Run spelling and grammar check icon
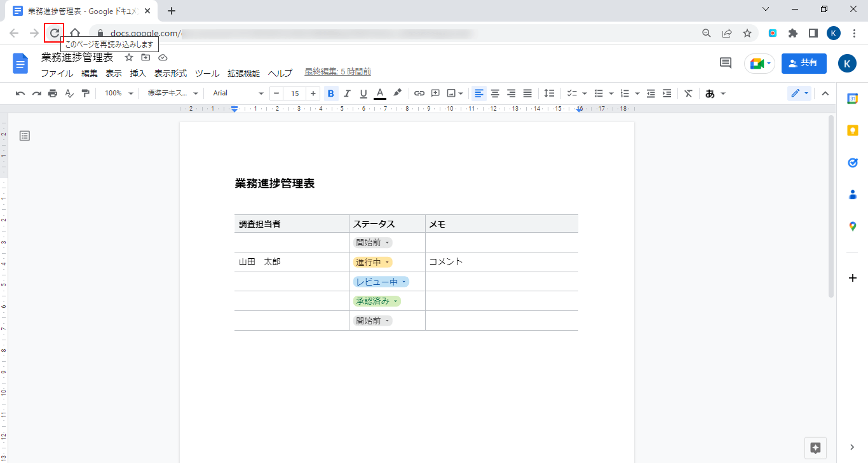 pyautogui.click(x=69, y=93)
